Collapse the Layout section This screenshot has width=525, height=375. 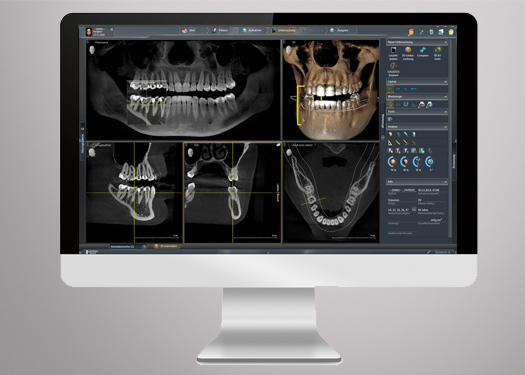coord(445,82)
